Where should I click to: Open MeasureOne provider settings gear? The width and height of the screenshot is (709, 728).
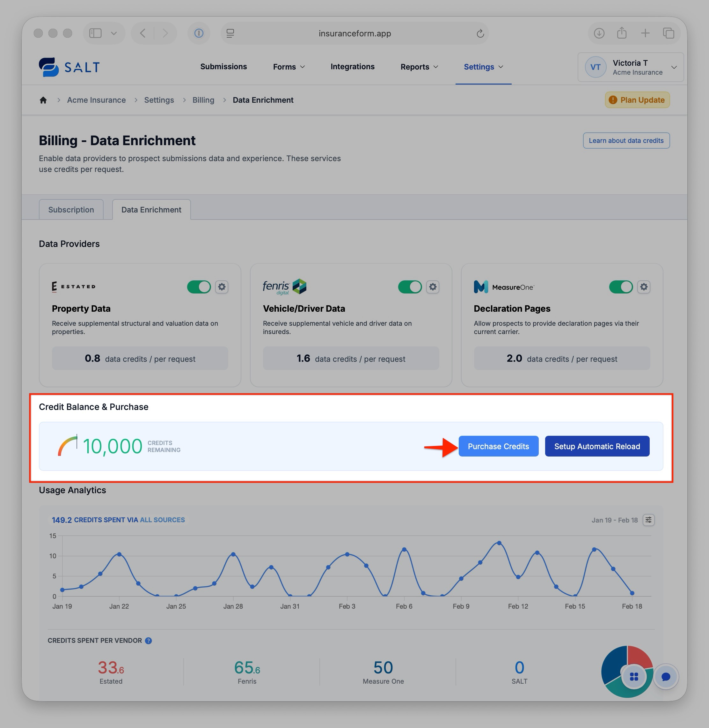click(643, 287)
